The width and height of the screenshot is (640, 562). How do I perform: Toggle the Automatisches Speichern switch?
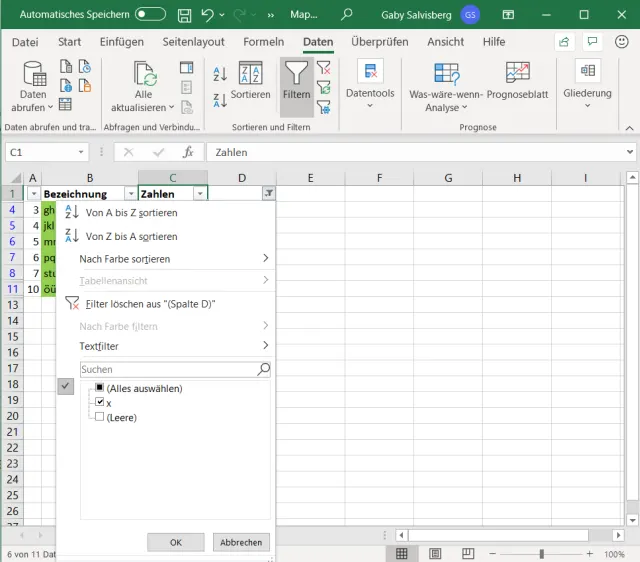150,15
